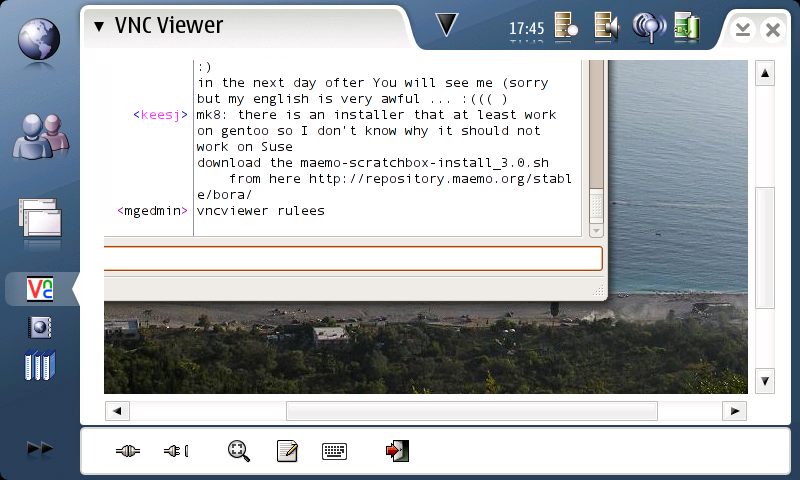Expand the sidebar double-arrow button
800x480 pixels.
tap(40, 448)
